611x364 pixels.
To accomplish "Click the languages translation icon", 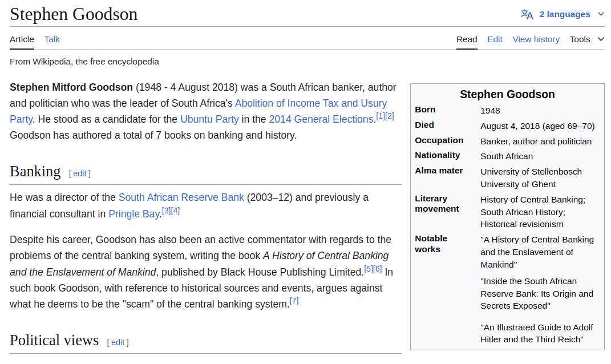I will pyautogui.click(x=527, y=14).
